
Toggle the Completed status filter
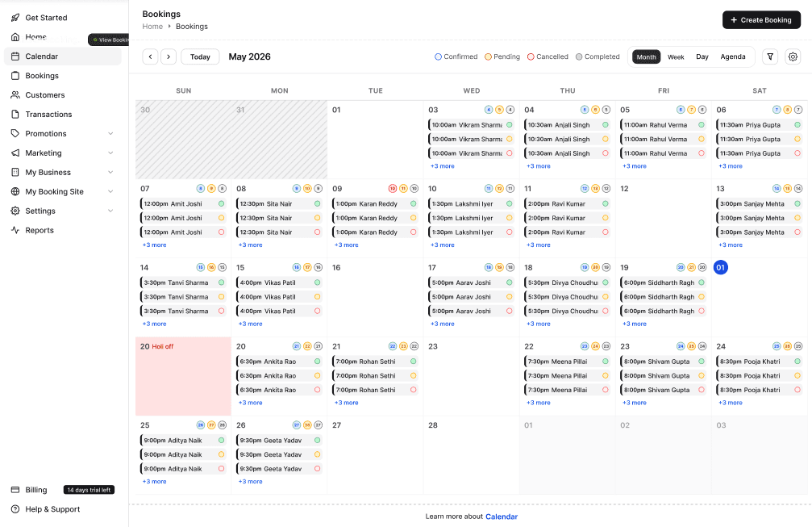click(598, 56)
